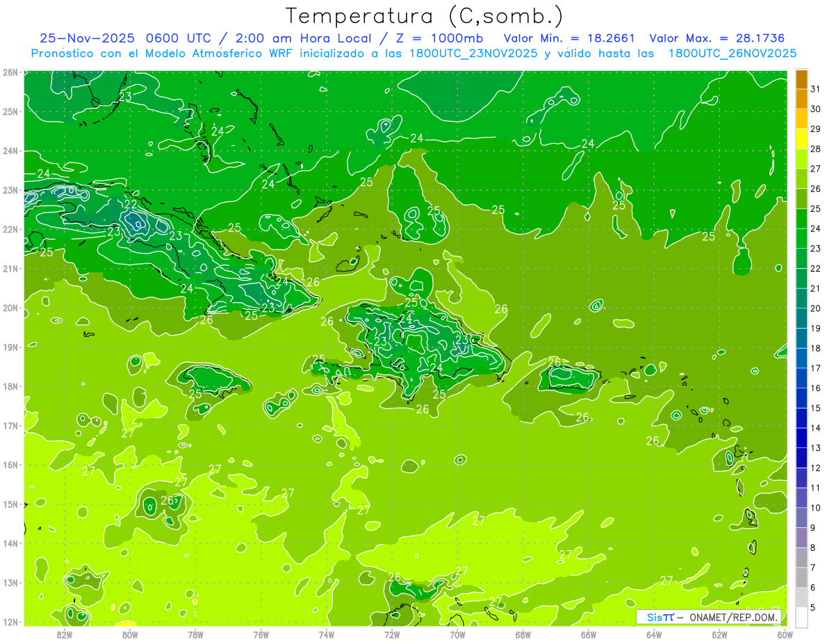Click the title 'Temperatura (C,somb.)'
Screen dimensions: 834x644
tap(425, 16)
